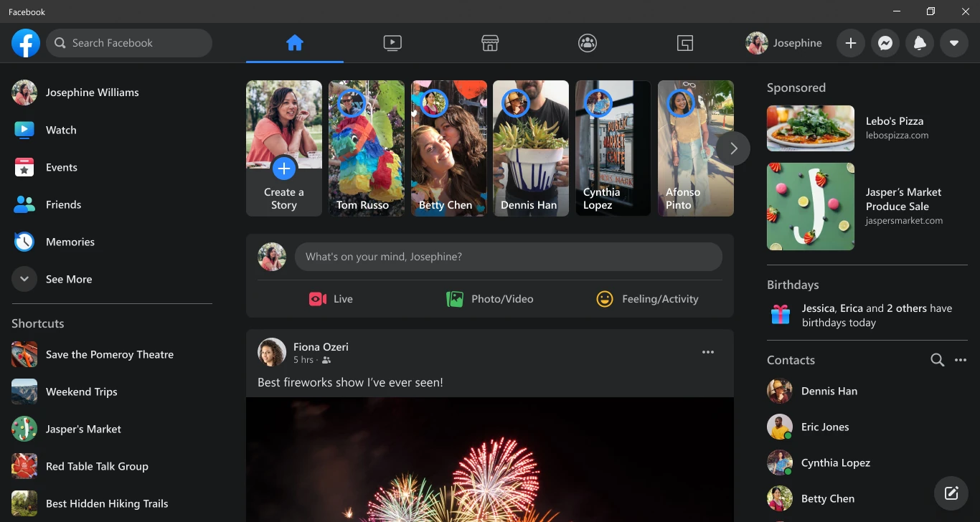This screenshot has width=980, height=522.
Task: View Afonso Pinto's story
Action: (696, 148)
